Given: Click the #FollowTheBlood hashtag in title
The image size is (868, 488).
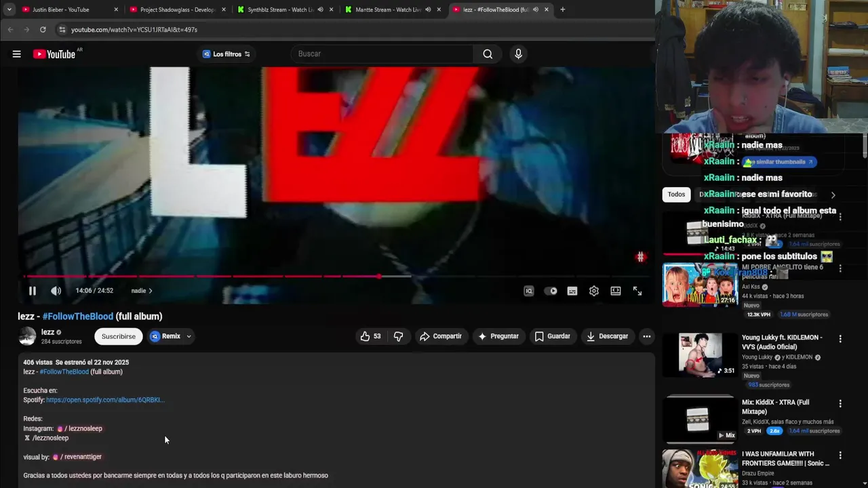Looking at the screenshot, I should (x=77, y=317).
